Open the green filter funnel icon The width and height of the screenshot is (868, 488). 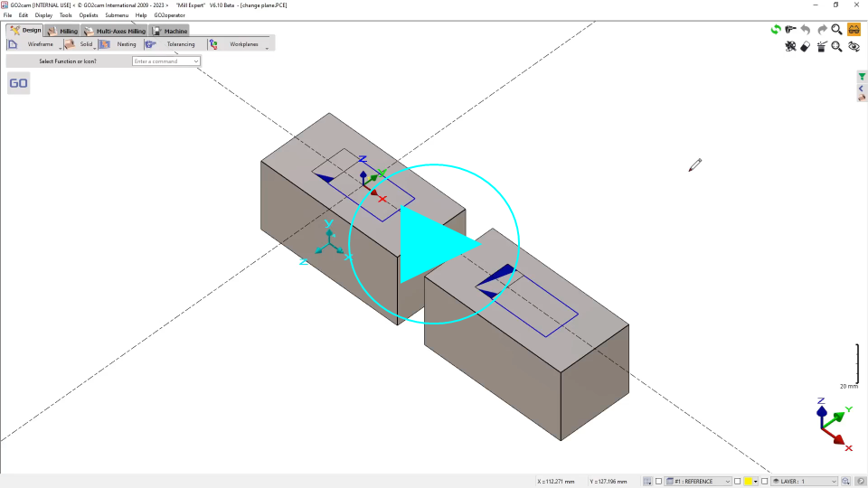[862, 77]
